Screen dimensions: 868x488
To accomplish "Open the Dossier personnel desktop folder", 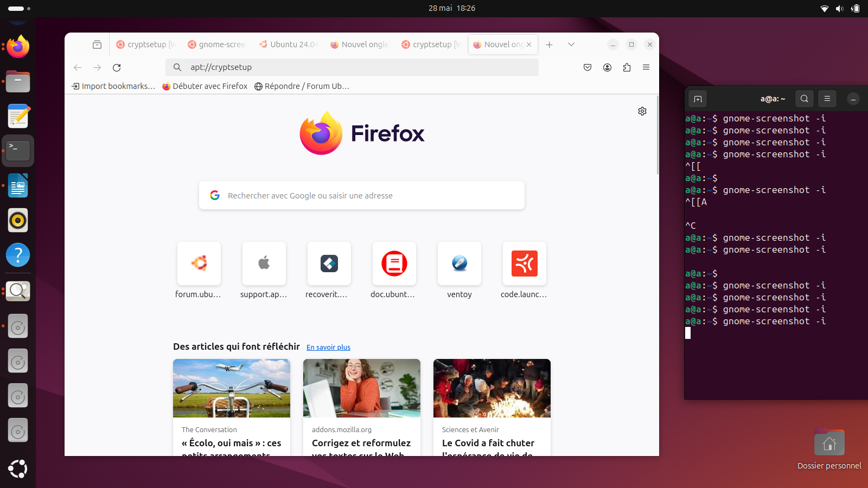I will (829, 449).
